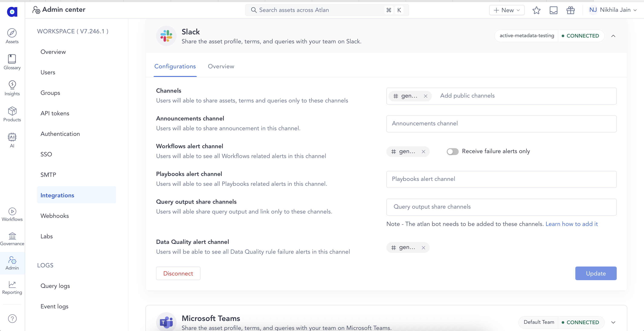
Task: Switch to the Slack Overview tab
Action: (221, 66)
